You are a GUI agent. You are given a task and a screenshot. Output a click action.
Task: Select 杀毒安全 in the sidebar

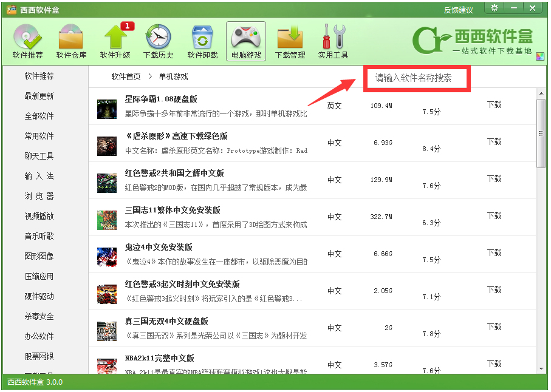pyautogui.click(x=39, y=316)
